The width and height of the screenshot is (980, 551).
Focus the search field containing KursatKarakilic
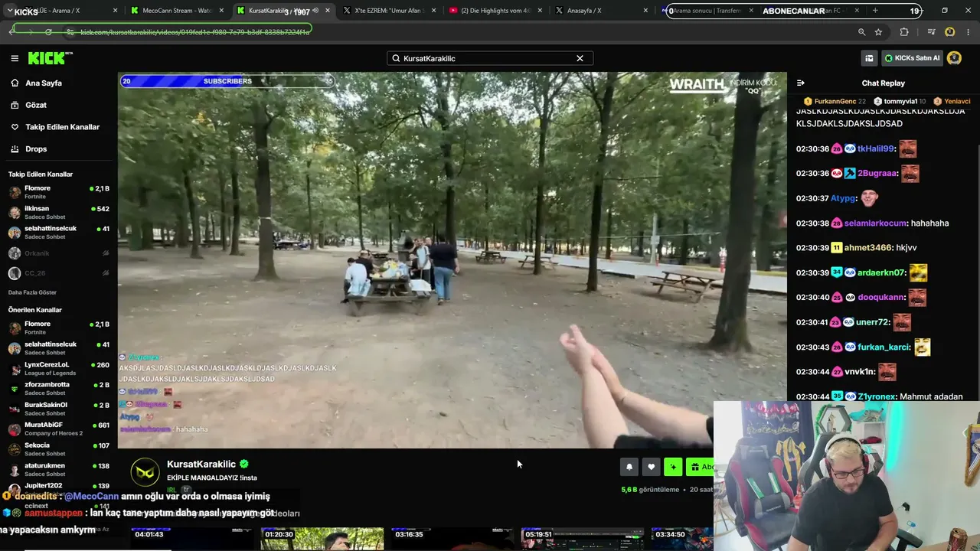(x=488, y=58)
